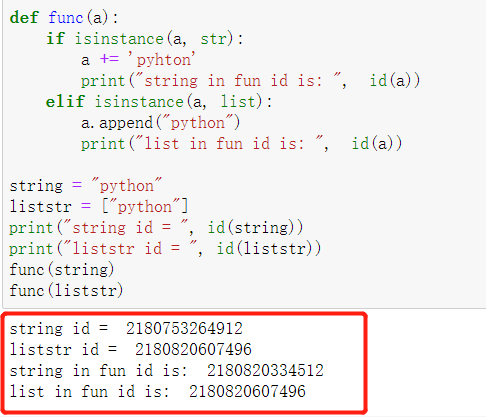
Task: Click the func(string) call line
Action: 62,270
